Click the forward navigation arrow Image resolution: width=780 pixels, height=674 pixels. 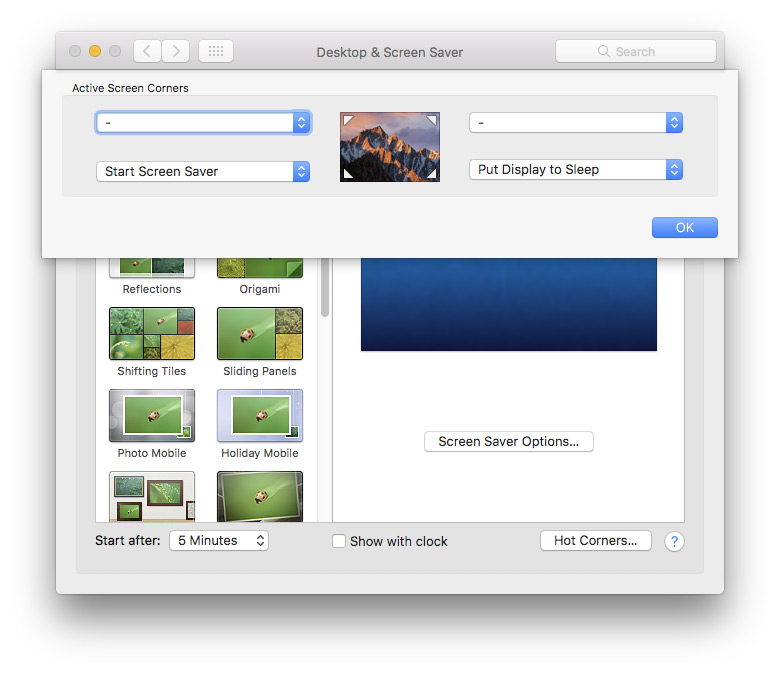pyautogui.click(x=176, y=51)
